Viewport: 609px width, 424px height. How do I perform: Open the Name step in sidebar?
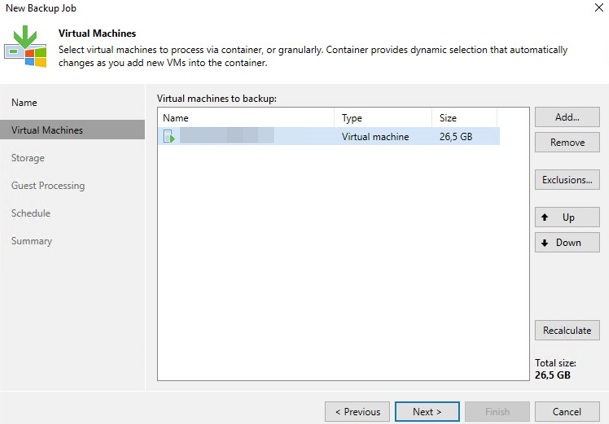24,103
